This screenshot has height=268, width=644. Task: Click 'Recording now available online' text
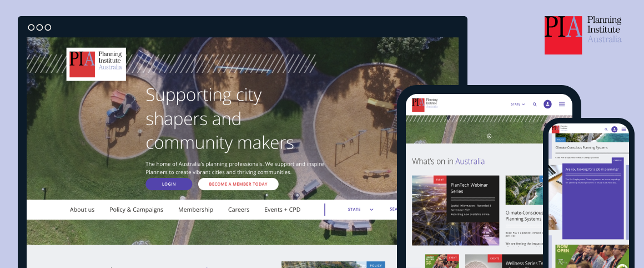click(470, 214)
